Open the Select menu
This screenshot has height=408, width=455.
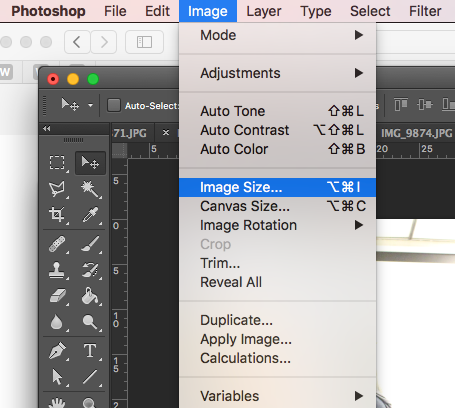370,11
